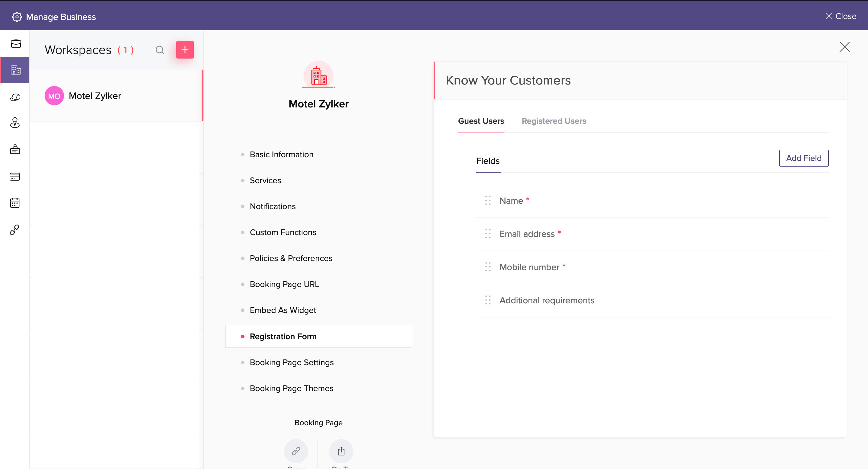868x469 pixels.
Task: Click the copy booking page link icon
Action: [296, 451]
